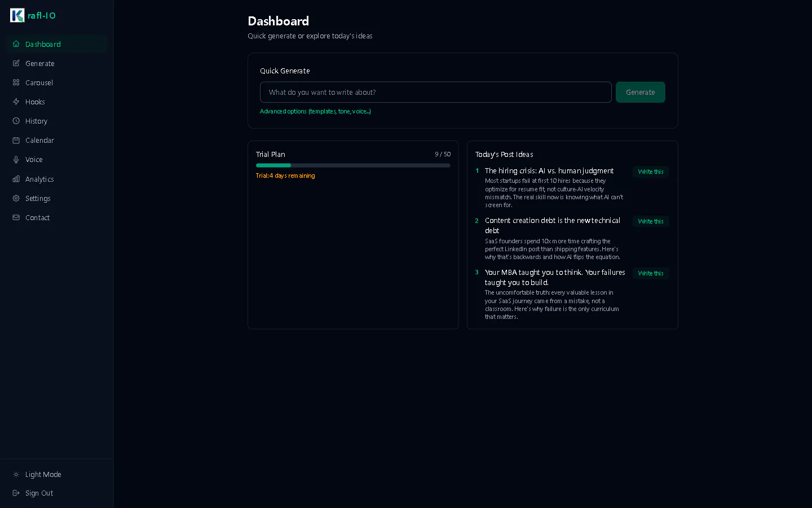Open History via its clock icon
Image resolution: width=812 pixels, height=508 pixels.
pyautogui.click(x=16, y=121)
